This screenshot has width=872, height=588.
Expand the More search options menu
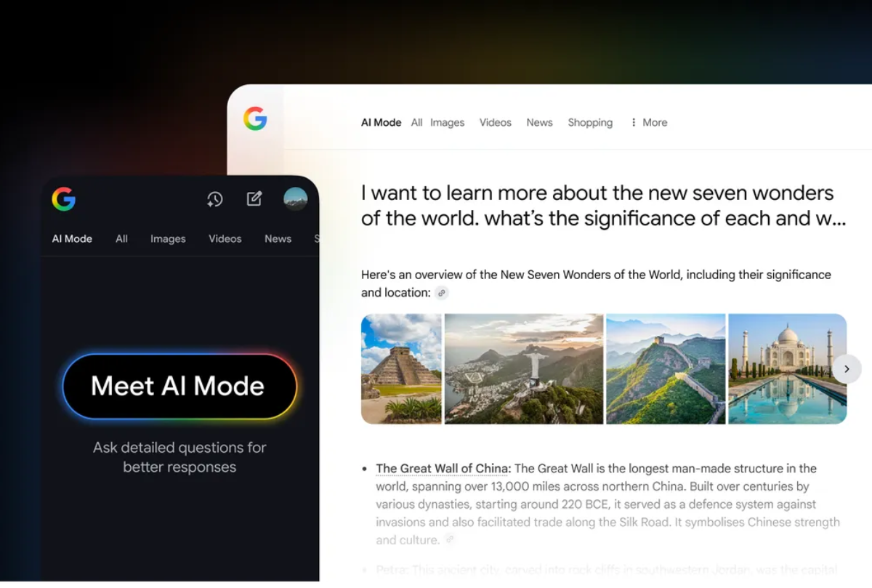coord(648,122)
